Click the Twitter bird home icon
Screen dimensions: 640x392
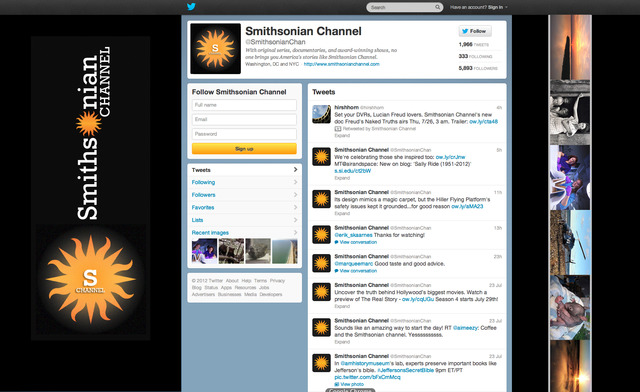[x=191, y=7]
